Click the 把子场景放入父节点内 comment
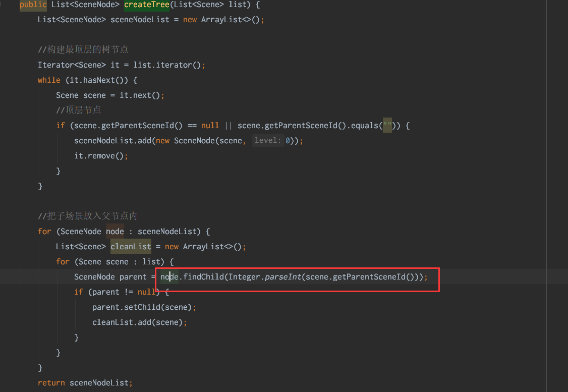568x392 pixels. tap(87, 215)
